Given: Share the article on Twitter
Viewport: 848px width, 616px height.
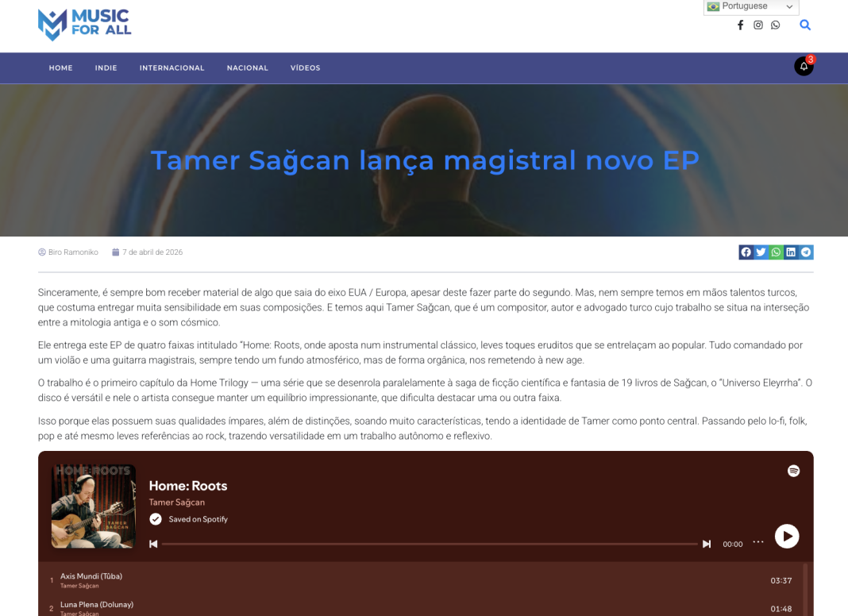Looking at the screenshot, I should [761, 252].
